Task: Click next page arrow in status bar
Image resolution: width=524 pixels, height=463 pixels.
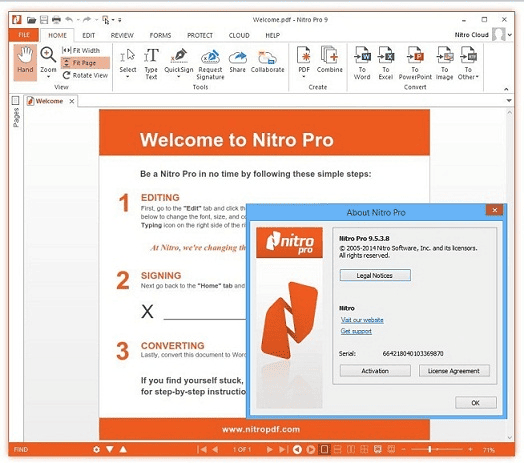Action: coord(269,449)
